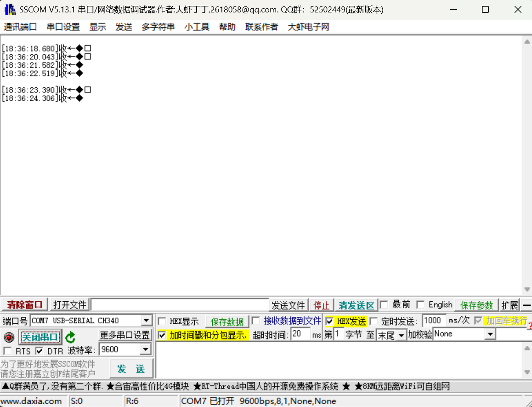Enable the HEX显示 checkbox
This screenshot has width=532, height=407.
click(162, 321)
